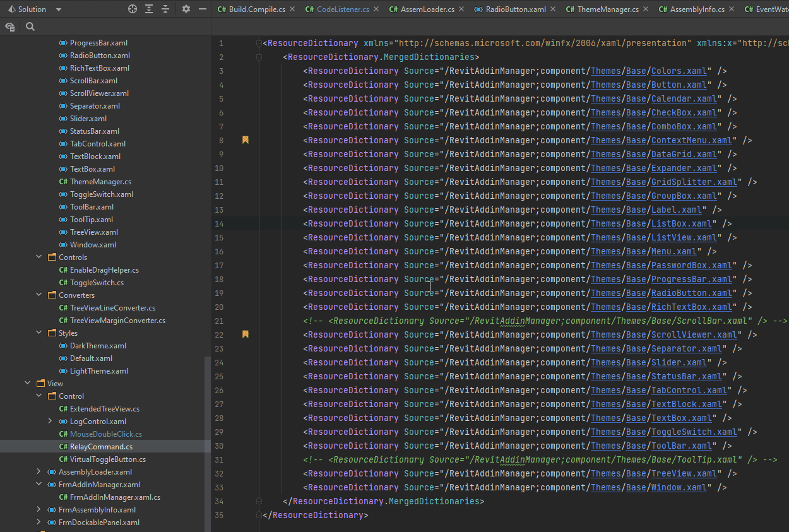Open the Solution view dropdown
The image size is (789, 532).
coord(59,9)
